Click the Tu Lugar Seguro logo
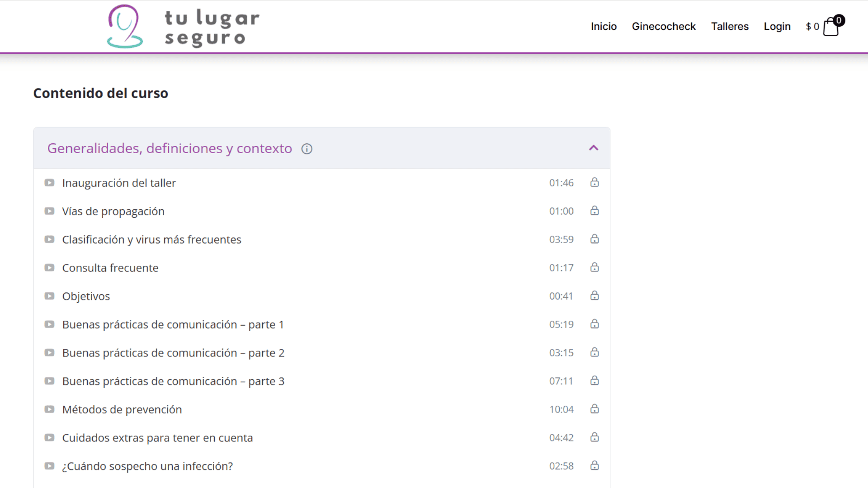 pos(183,26)
